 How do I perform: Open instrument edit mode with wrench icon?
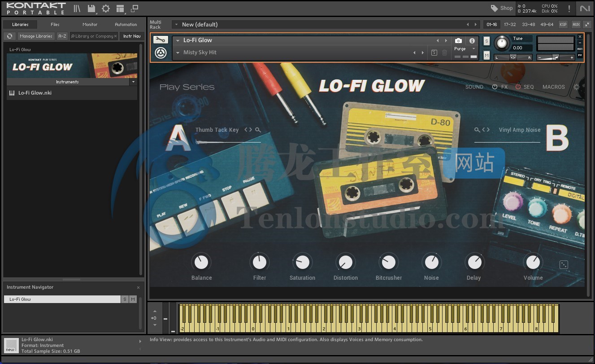pyautogui.click(x=161, y=40)
